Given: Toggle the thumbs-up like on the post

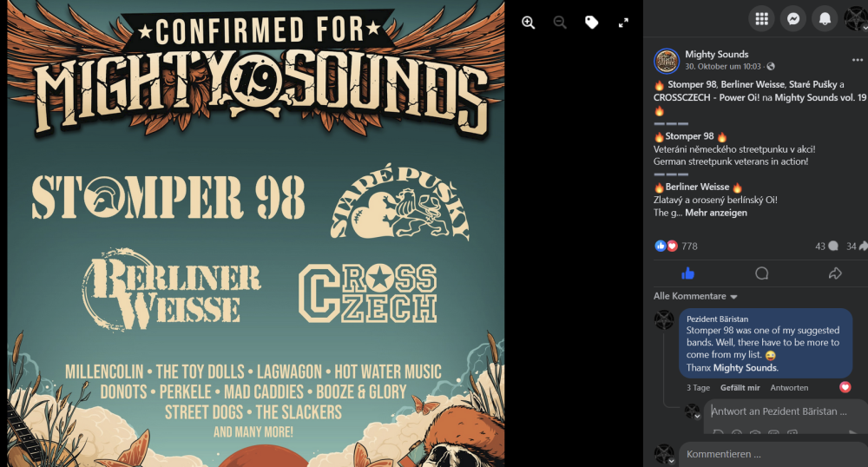Looking at the screenshot, I should [x=688, y=273].
